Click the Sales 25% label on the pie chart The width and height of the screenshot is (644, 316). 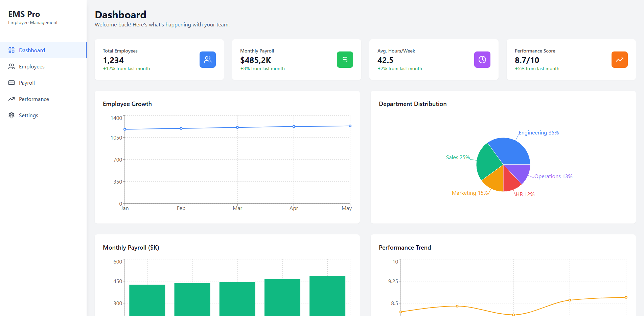(458, 157)
